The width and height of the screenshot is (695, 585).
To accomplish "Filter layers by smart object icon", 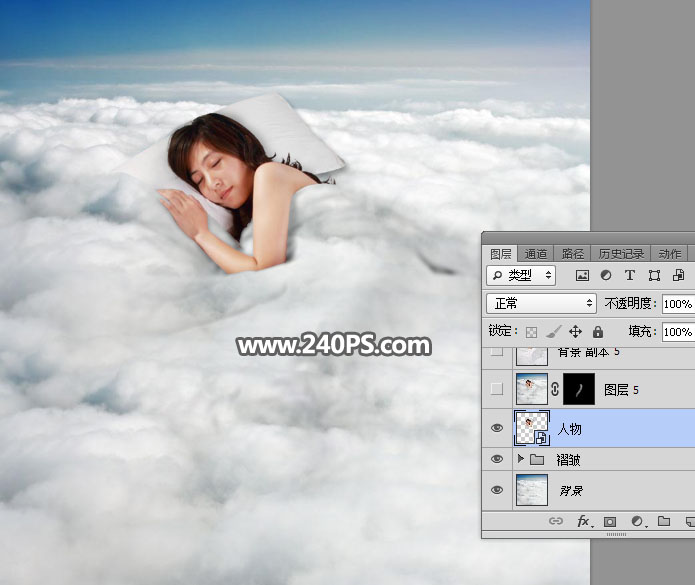I will tap(678, 275).
